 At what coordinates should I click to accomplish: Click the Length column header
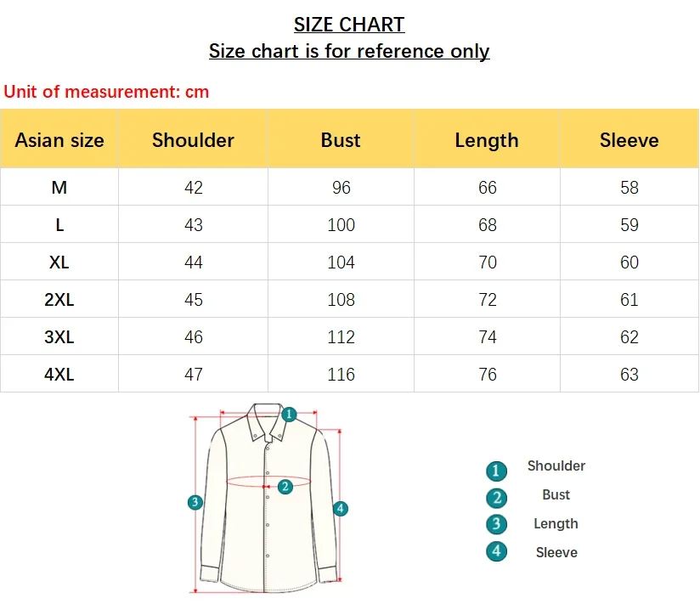pyautogui.click(x=487, y=140)
